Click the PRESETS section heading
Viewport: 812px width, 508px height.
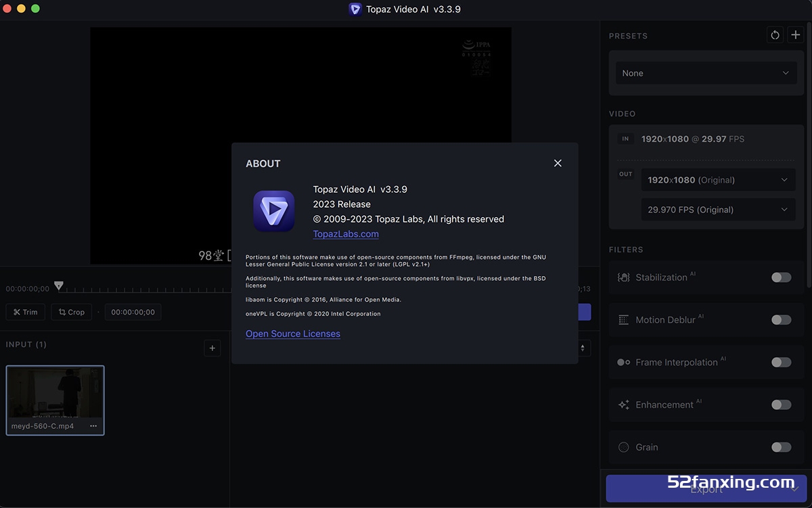click(x=628, y=36)
